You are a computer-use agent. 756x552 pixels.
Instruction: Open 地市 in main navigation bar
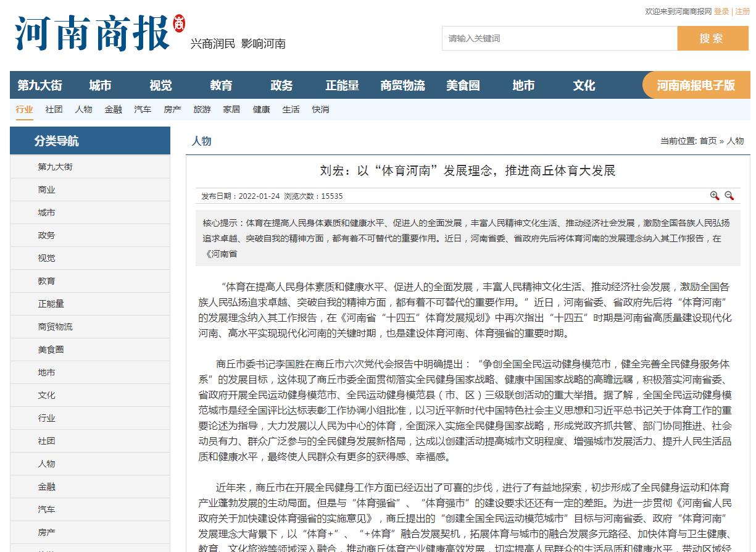523,85
